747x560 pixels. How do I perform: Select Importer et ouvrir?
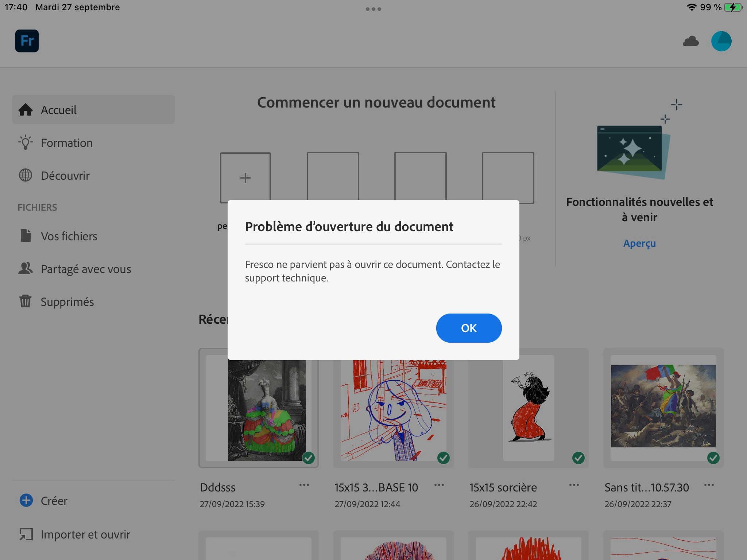pyautogui.click(x=85, y=534)
